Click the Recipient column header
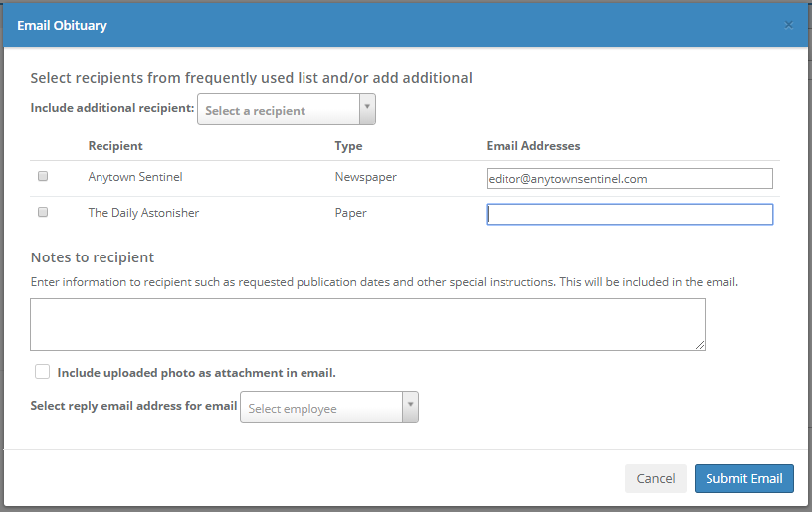Image resolution: width=812 pixels, height=512 pixels. tap(115, 146)
